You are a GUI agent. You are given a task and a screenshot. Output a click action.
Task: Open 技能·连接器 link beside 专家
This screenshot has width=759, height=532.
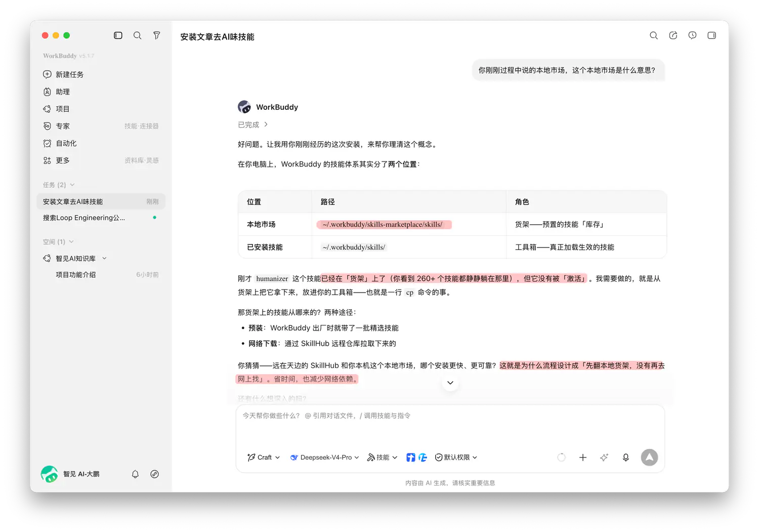coord(142,126)
